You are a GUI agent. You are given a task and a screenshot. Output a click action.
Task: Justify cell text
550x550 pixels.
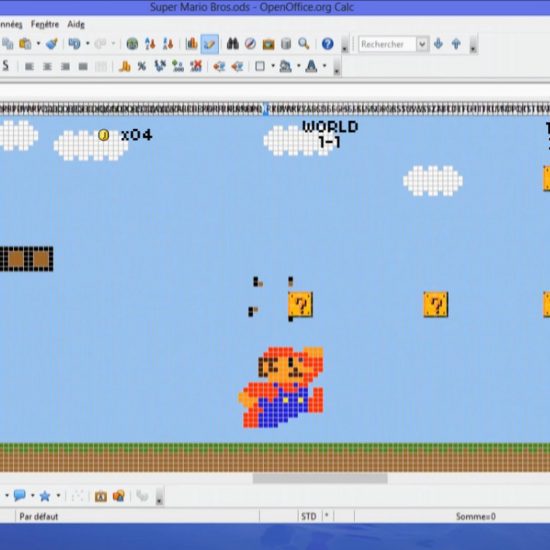83,66
